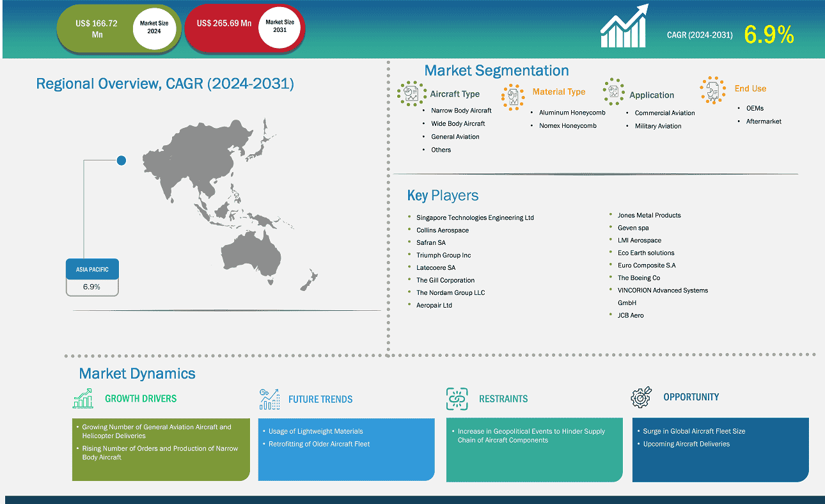Click the Market Segmentation heading
Image resolution: width=825 pixels, height=504 pixels.
click(496, 70)
